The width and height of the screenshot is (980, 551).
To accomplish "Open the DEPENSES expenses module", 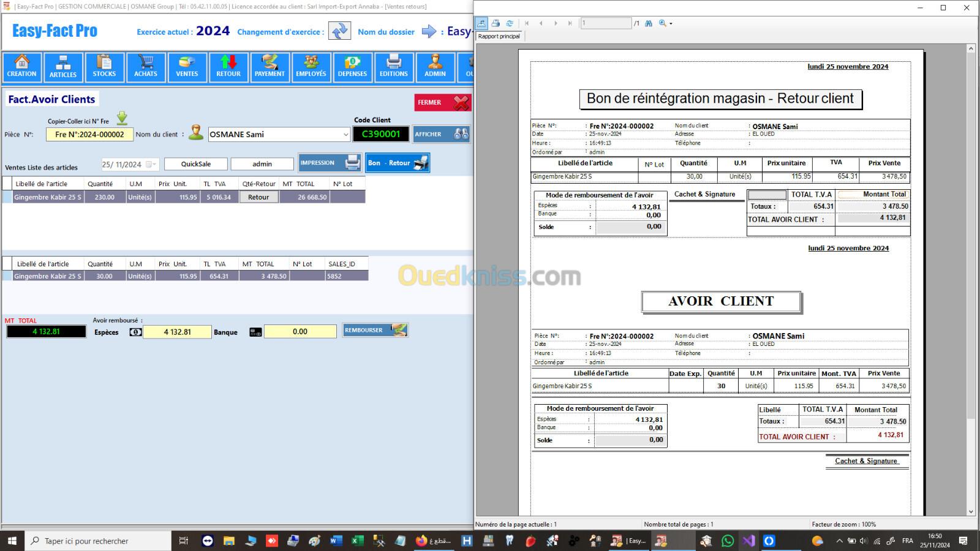I will point(352,67).
